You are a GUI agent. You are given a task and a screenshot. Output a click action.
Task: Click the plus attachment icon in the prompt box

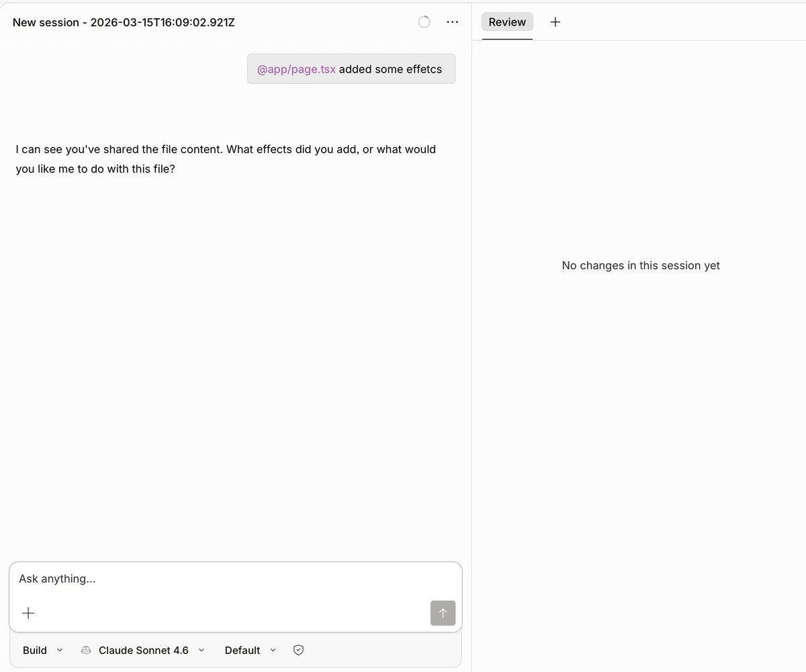pyautogui.click(x=28, y=613)
